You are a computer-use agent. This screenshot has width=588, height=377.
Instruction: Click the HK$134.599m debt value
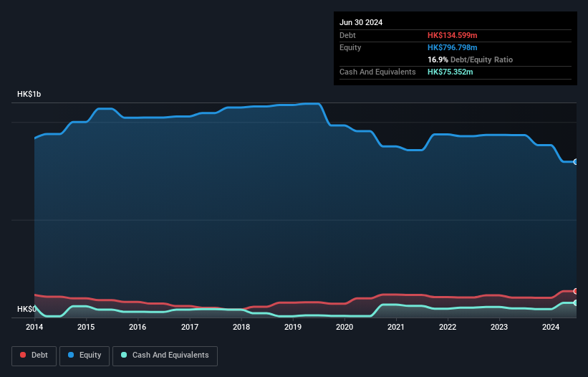pos(452,35)
